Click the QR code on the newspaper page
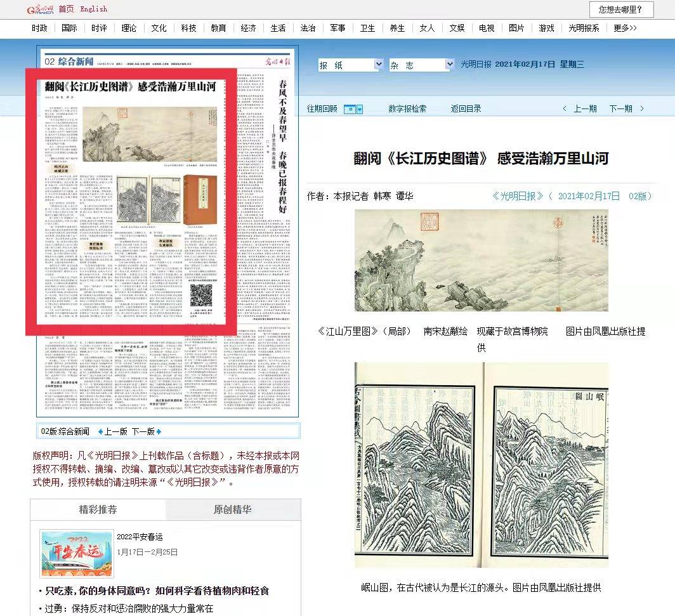675x616 pixels. coord(201,295)
